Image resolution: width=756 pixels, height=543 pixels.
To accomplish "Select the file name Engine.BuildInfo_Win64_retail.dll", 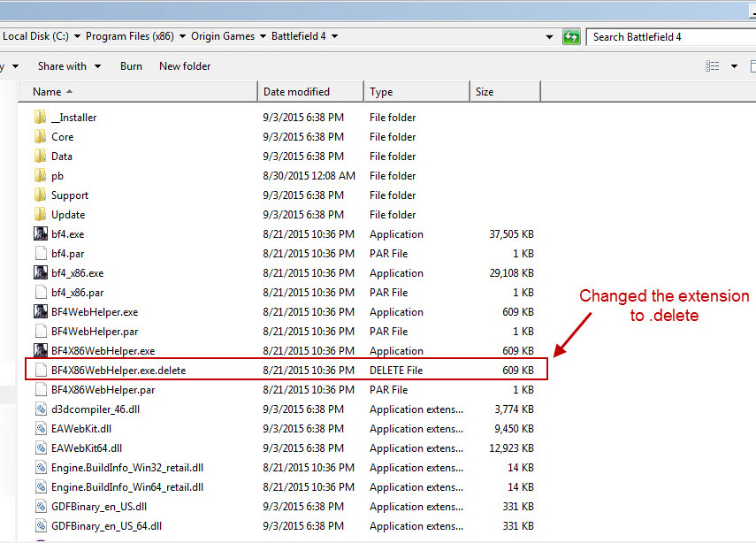I will coord(127,487).
